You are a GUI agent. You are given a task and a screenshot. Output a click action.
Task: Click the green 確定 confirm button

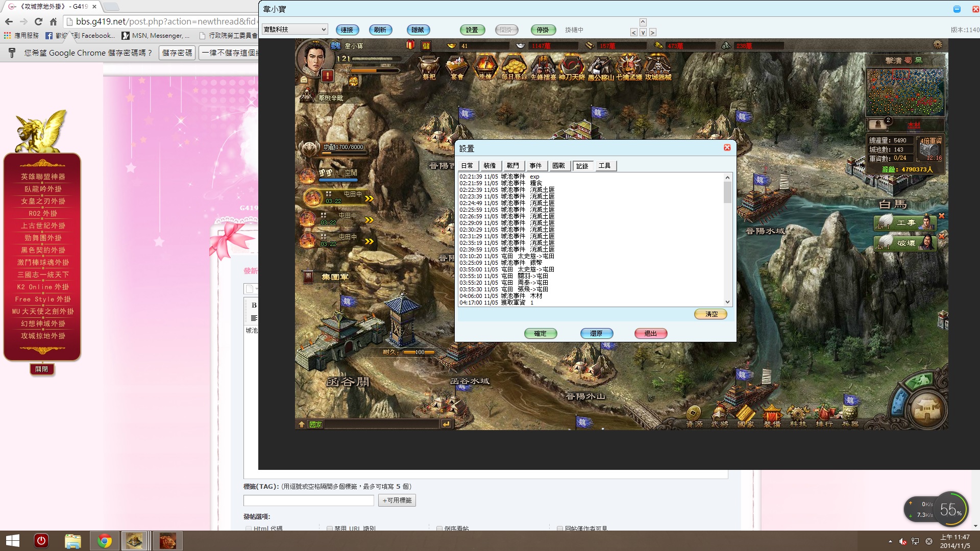[541, 334]
